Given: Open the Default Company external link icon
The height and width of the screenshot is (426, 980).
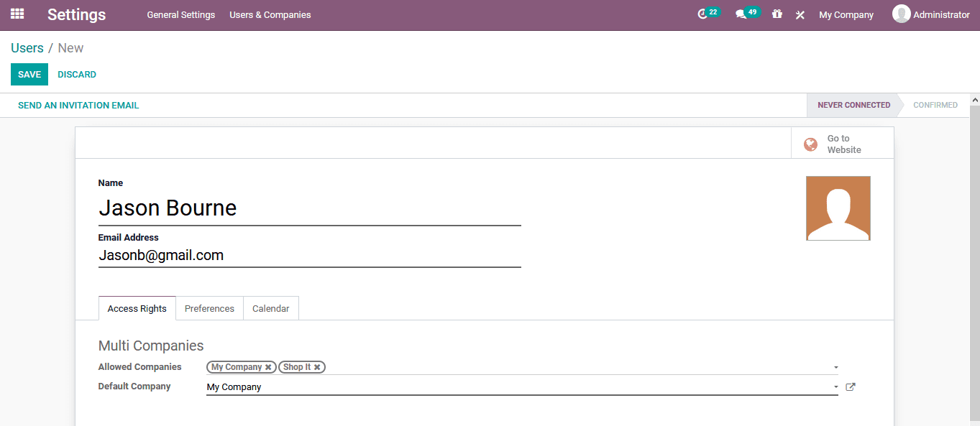Looking at the screenshot, I should (x=851, y=387).
